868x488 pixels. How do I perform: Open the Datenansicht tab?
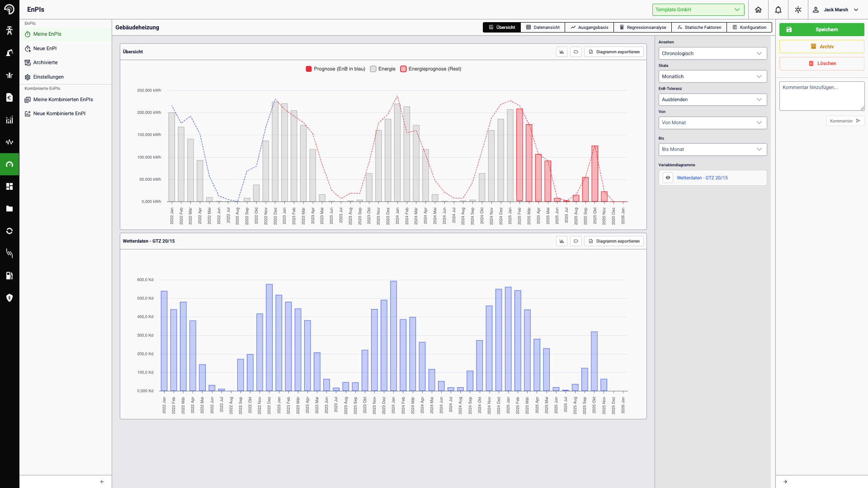click(x=542, y=28)
